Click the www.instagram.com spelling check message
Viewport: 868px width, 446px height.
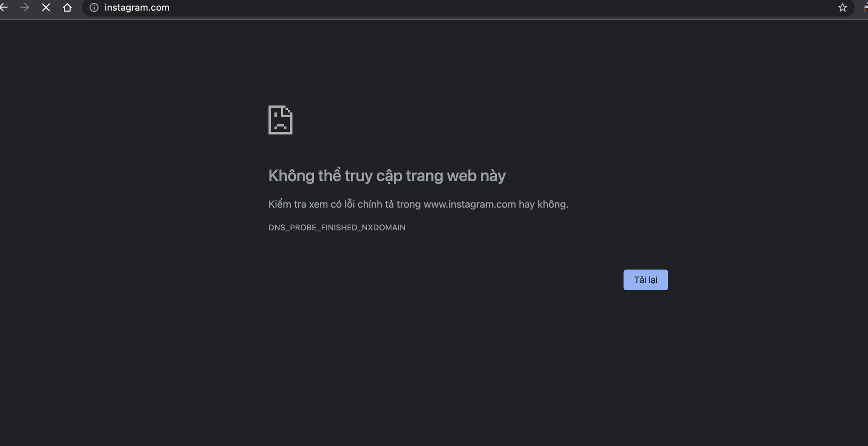click(x=418, y=204)
